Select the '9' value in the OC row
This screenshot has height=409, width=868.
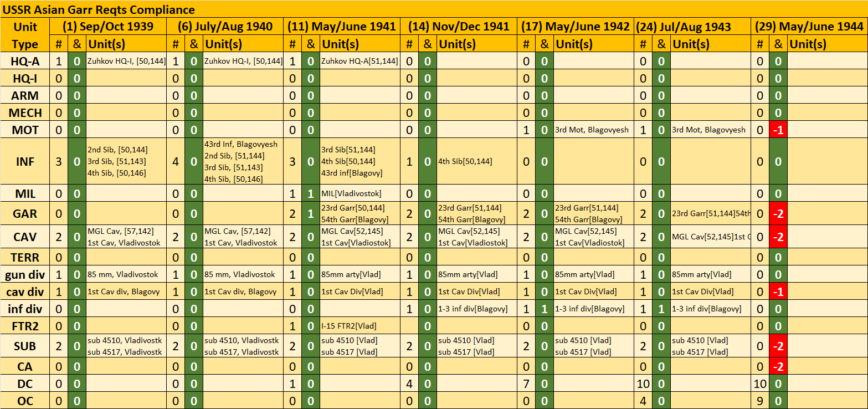point(760,401)
